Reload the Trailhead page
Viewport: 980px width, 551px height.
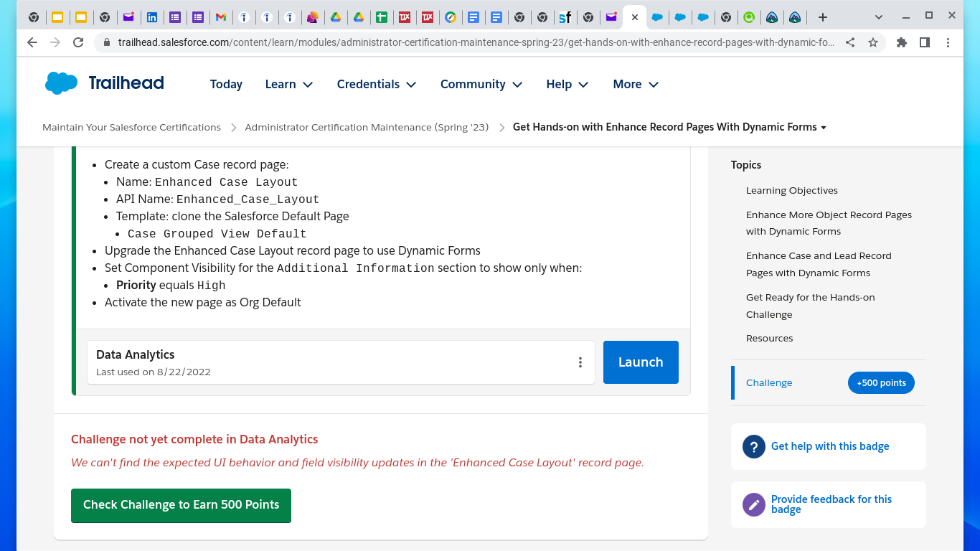tap(78, 42)
